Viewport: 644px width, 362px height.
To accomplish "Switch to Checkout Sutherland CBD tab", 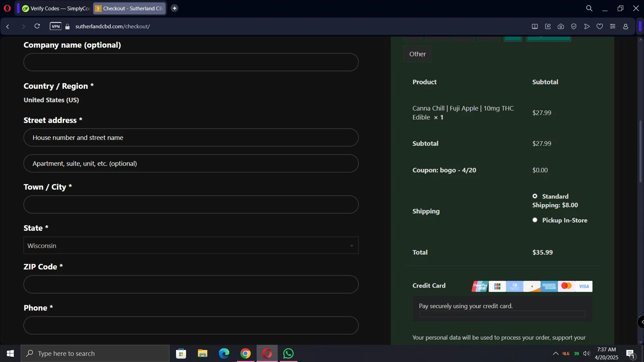I will pyautogui.click(x=129, y=8).
